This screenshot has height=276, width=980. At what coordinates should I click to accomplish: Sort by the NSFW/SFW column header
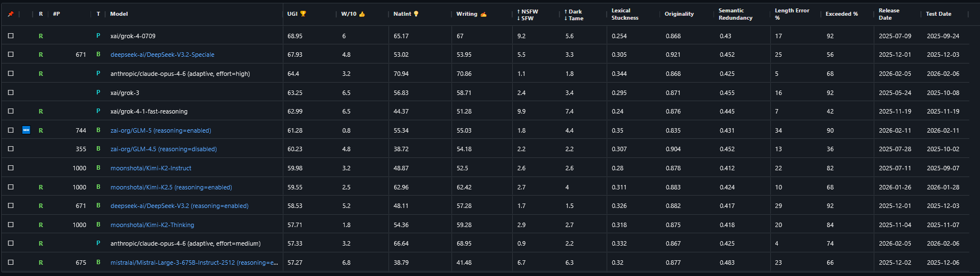[527, 15]
